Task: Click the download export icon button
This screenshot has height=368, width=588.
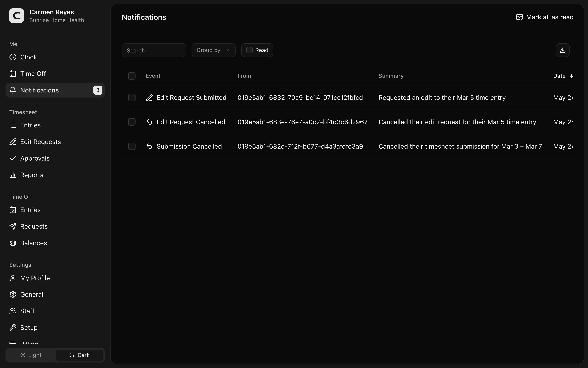Action: [x=562, y=50]
